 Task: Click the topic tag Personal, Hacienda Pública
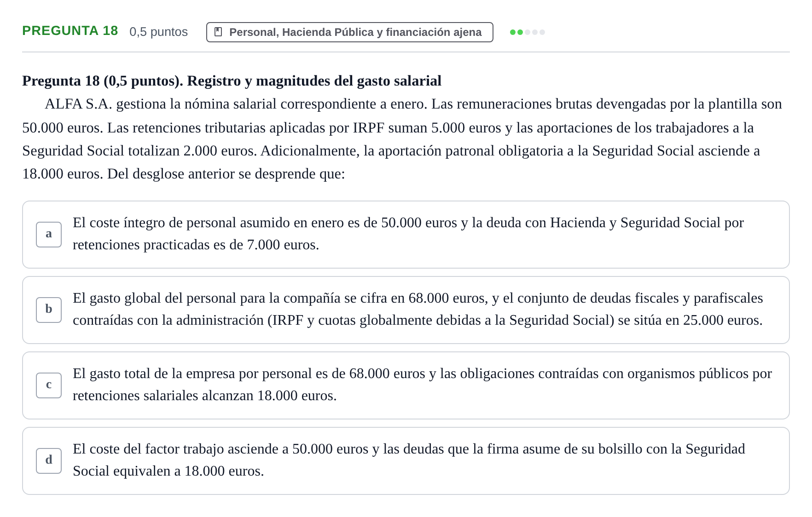(x=350, y=32)
